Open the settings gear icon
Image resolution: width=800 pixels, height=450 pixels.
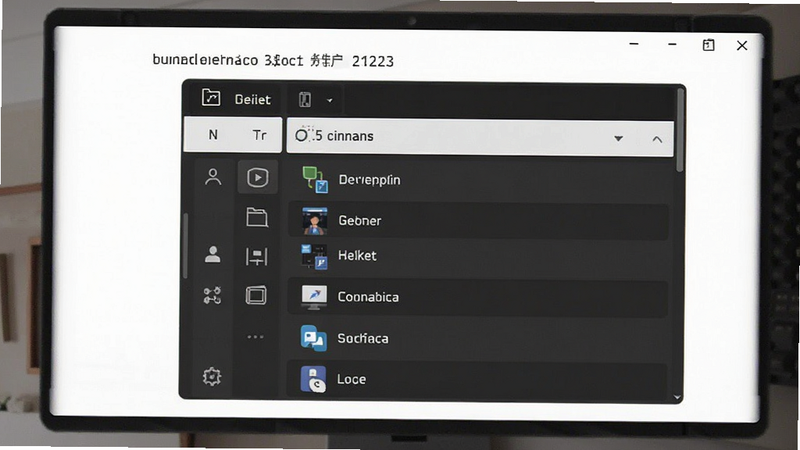[212, 377]
